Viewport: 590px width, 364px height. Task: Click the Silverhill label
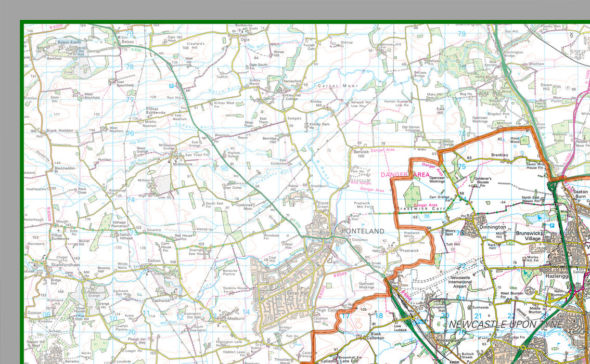point(154,230)
